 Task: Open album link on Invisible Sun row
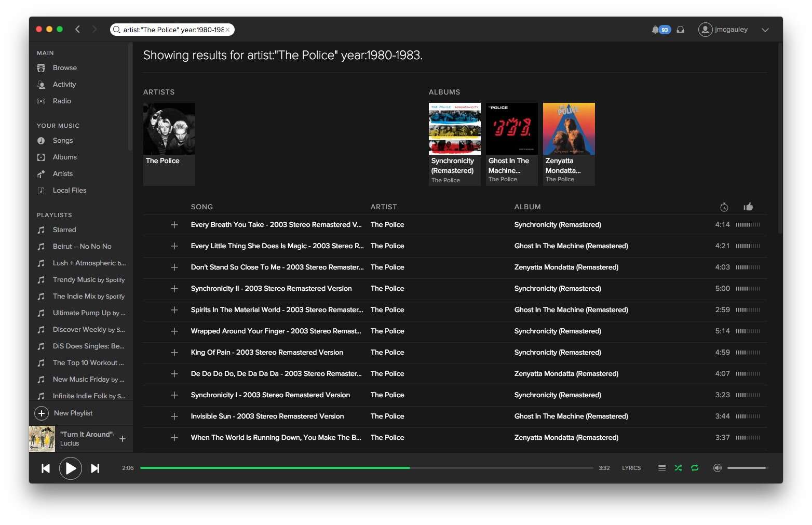coord(571,416)
